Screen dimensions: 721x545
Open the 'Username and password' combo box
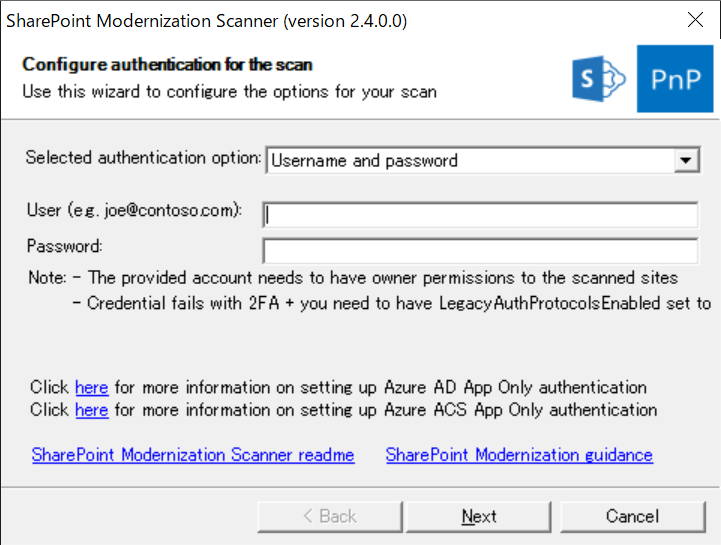pos(470,160)
